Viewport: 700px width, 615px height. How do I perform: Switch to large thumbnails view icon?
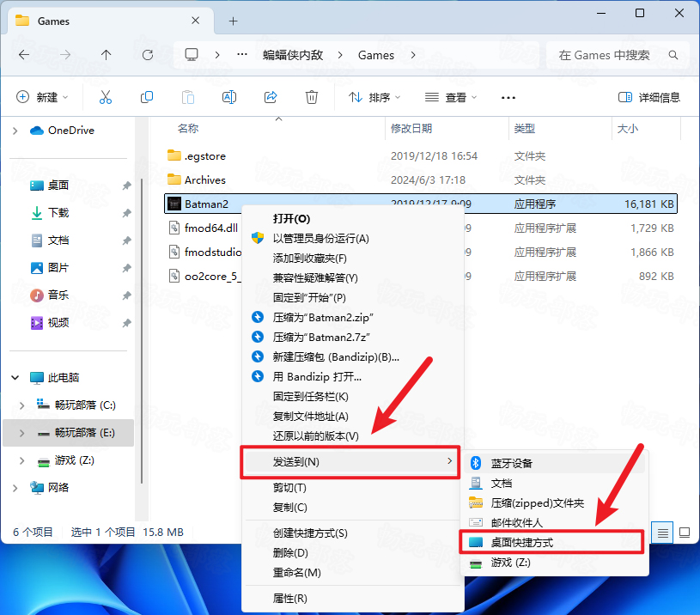pyautogui.click(x=685, y=533)
